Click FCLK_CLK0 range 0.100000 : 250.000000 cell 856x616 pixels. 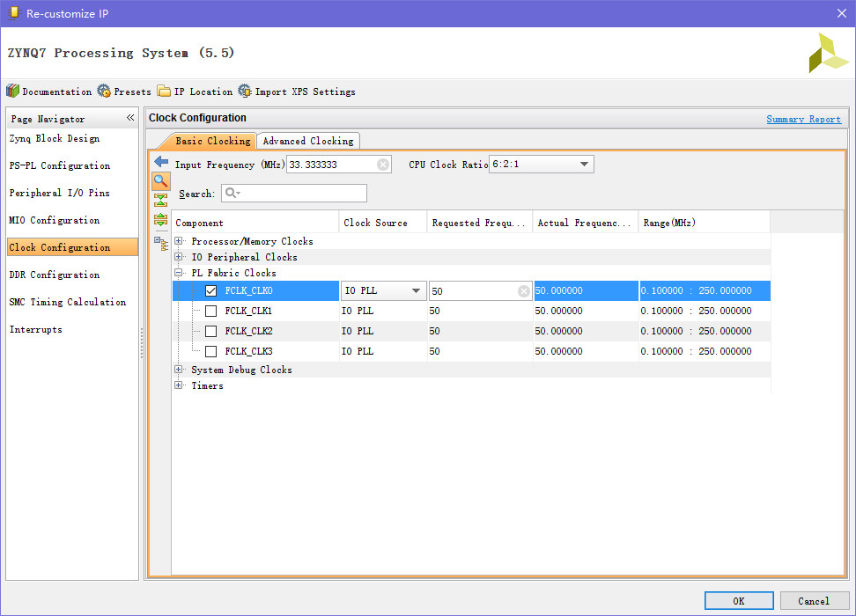(x=705, y=290)
